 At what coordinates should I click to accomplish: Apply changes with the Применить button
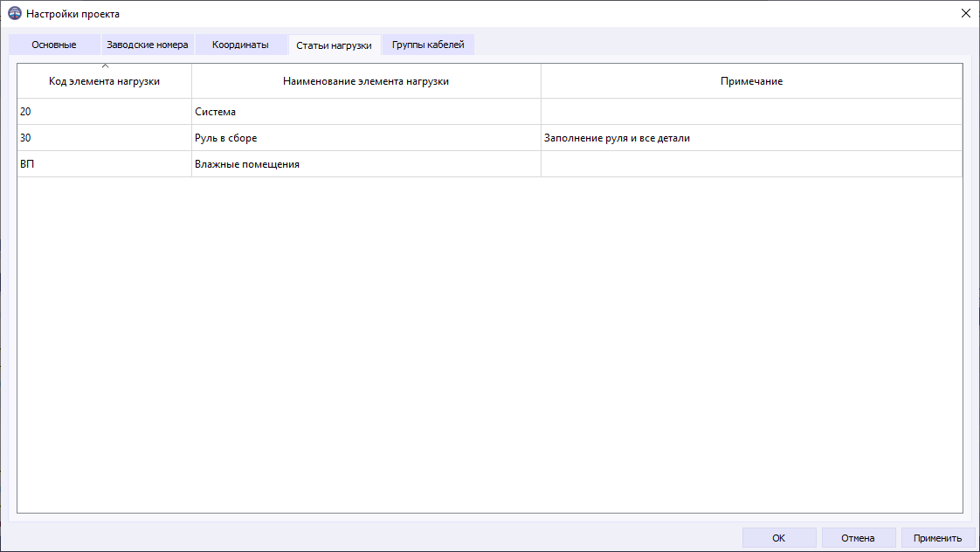[x=937, y=537]
